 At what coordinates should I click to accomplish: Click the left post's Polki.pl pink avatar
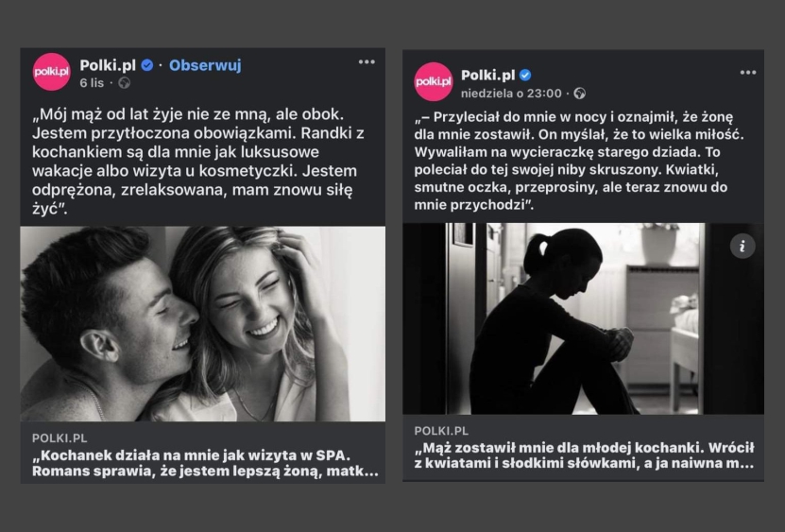pyautogui.click(x=52, y=72)
